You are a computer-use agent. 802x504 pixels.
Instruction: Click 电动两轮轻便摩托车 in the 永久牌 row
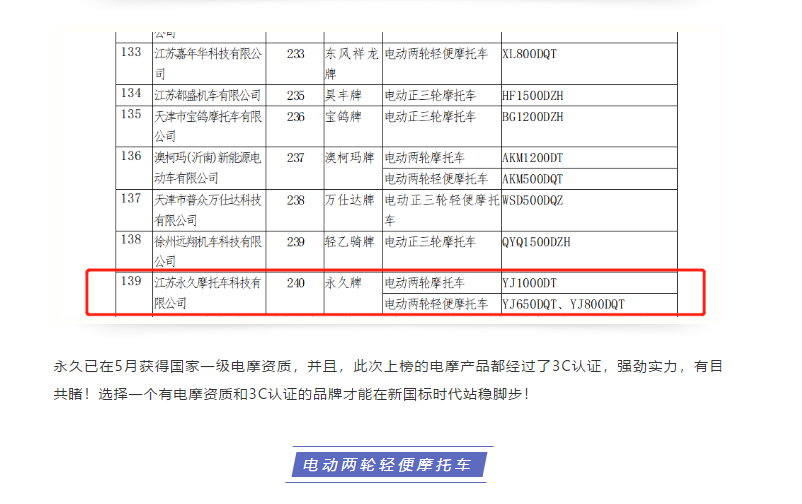436,304
